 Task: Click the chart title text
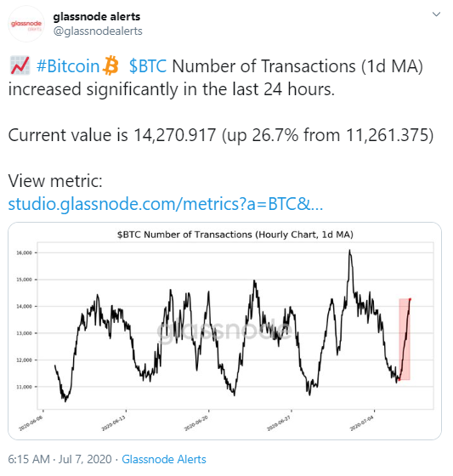[x=235, y=235]
